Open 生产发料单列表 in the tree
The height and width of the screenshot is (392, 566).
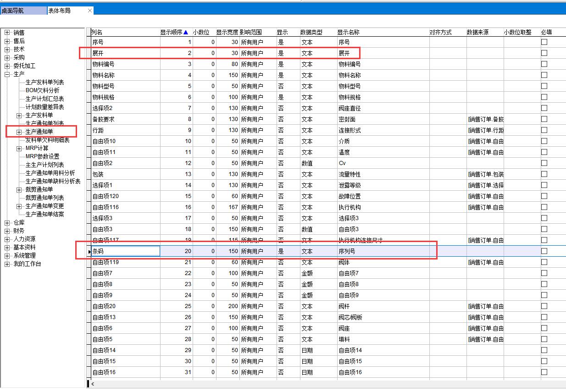click(x=44, y=82)
